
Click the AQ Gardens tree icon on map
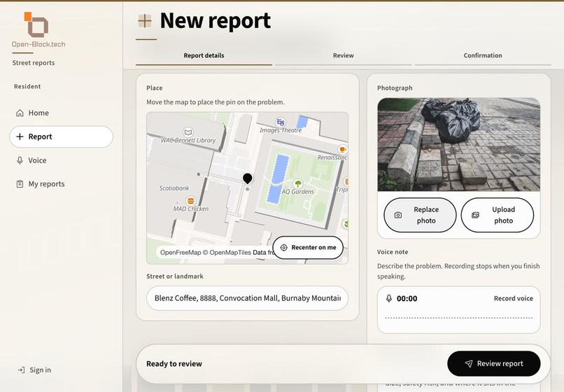click(x=297, y=183)
